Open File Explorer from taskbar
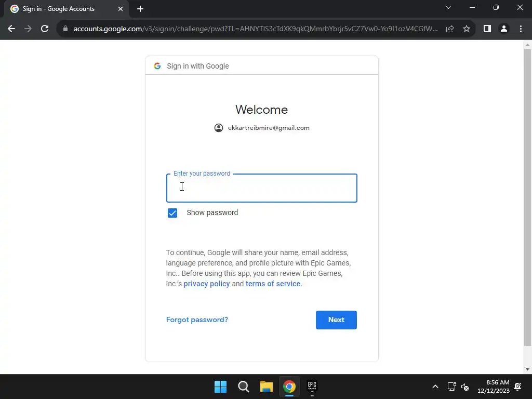The width and height of the screenshot is (532, 399). tap(267, 387)
